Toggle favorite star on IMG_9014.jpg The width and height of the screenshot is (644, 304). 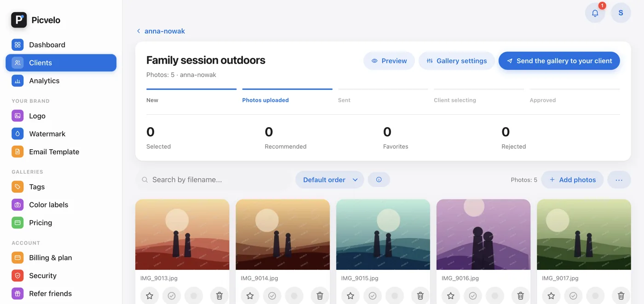250,296
